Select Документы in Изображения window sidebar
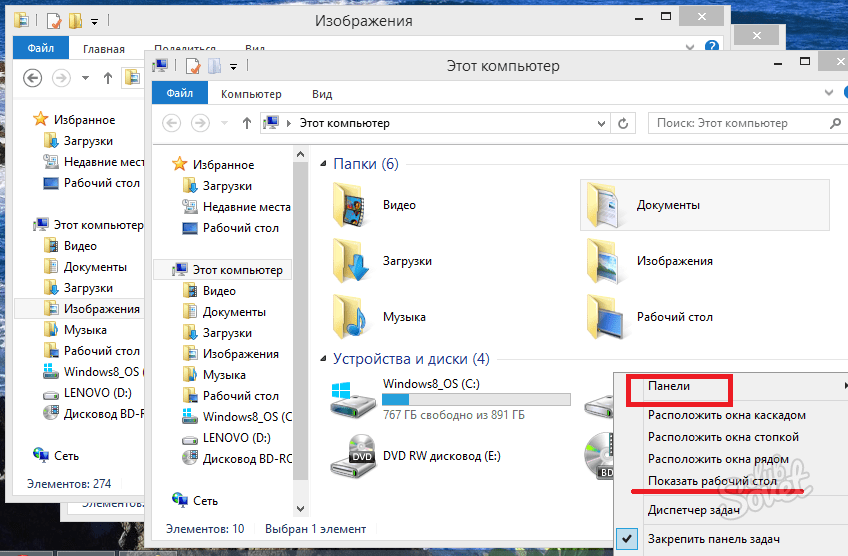Viewport: 848px width, 556px height. (x=85, y=267)
